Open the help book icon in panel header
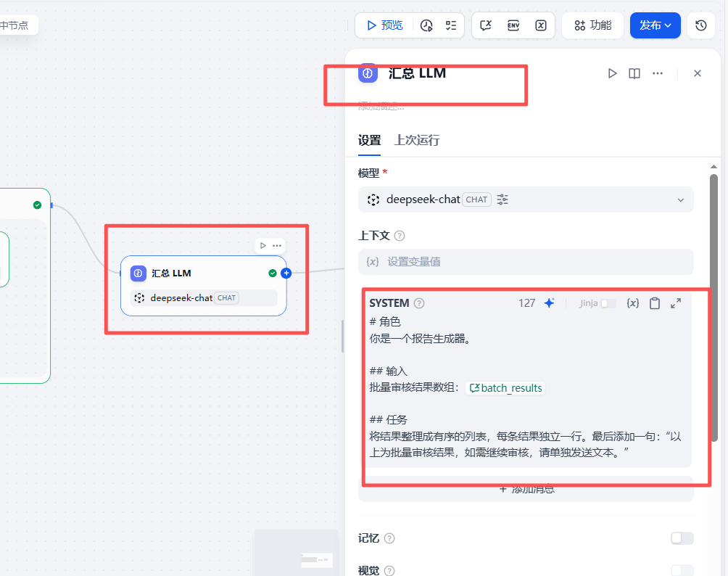This screenshot has width=728, height=576. pyautogui.click(x=634, y=73)
